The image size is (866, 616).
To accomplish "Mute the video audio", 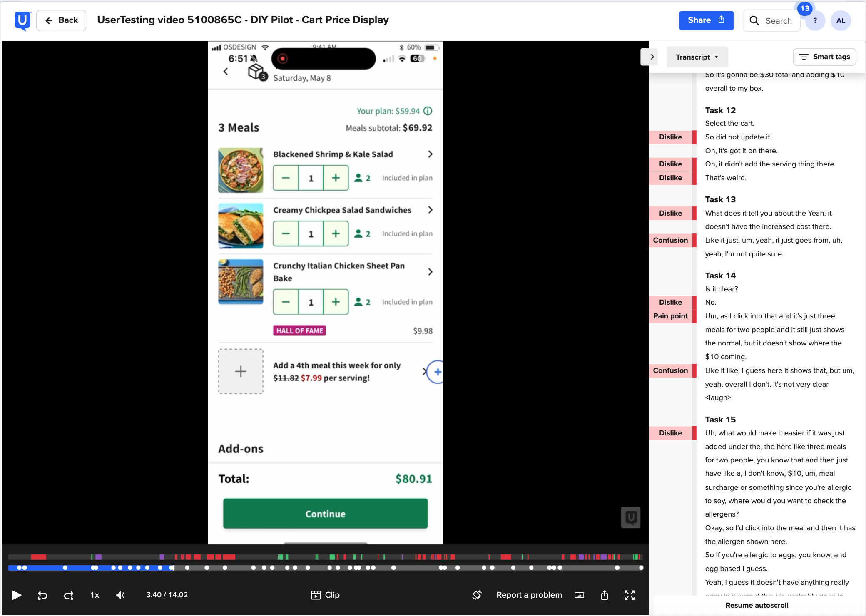I will pyautogui.click(x=120, y=595).
